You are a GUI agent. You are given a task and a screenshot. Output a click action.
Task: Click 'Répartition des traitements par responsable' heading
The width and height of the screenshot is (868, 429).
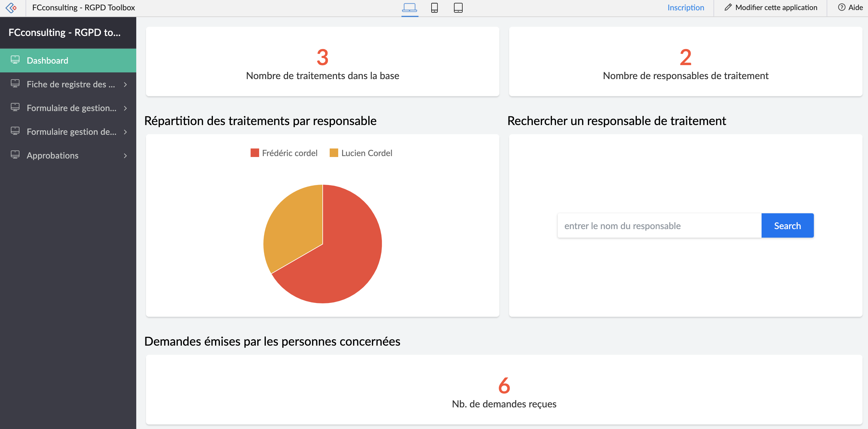point(260,121)
